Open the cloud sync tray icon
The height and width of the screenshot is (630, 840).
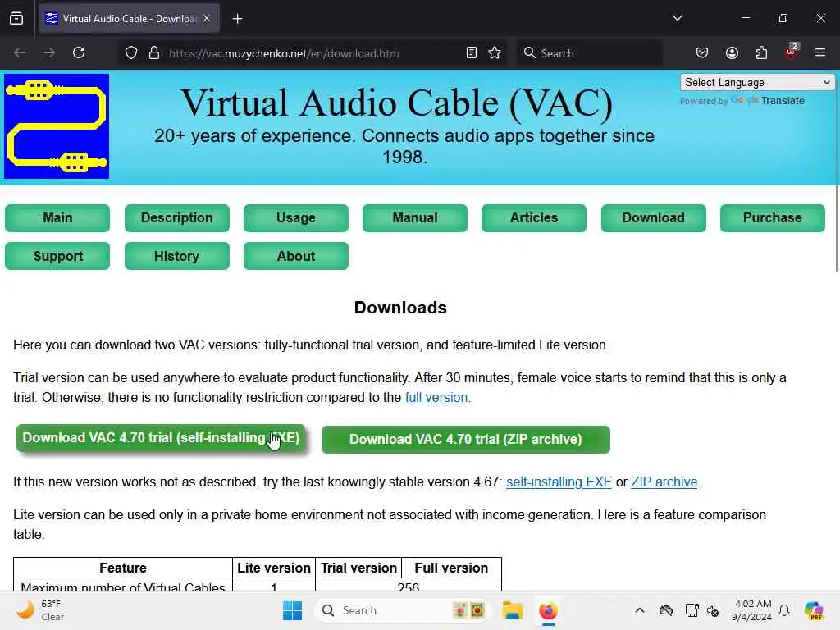click(666, 610)
